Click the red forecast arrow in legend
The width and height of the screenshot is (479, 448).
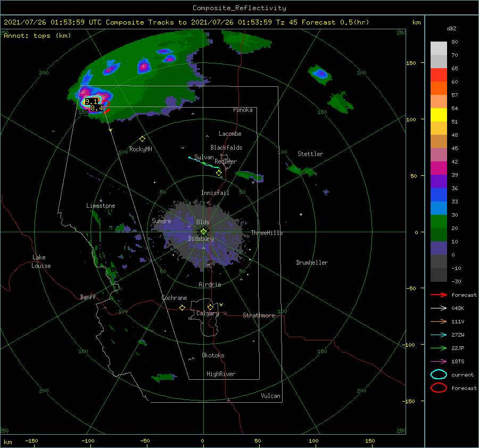439,295
